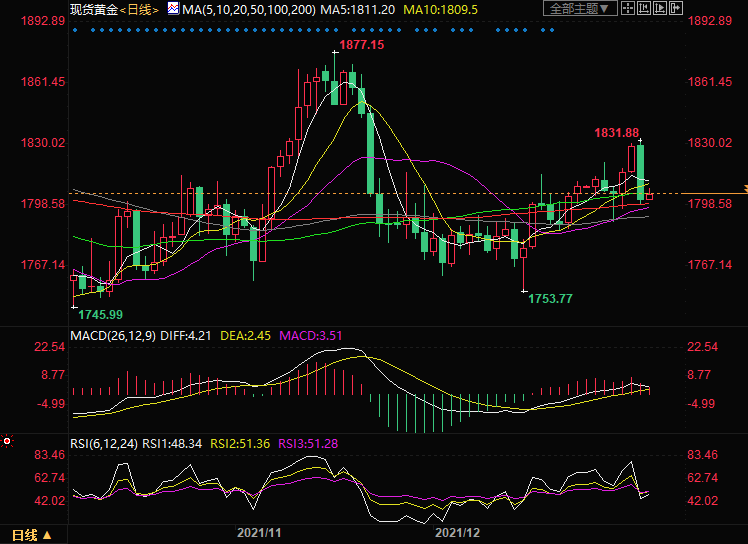This screenshot has height=544, width=748.
Task: Open the 全部主题 dropdown
Action: pos(576,9)
